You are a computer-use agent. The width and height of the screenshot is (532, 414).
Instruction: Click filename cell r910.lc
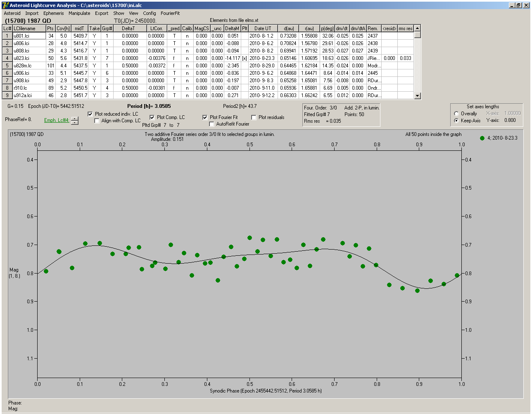click(x=29, y=88)
